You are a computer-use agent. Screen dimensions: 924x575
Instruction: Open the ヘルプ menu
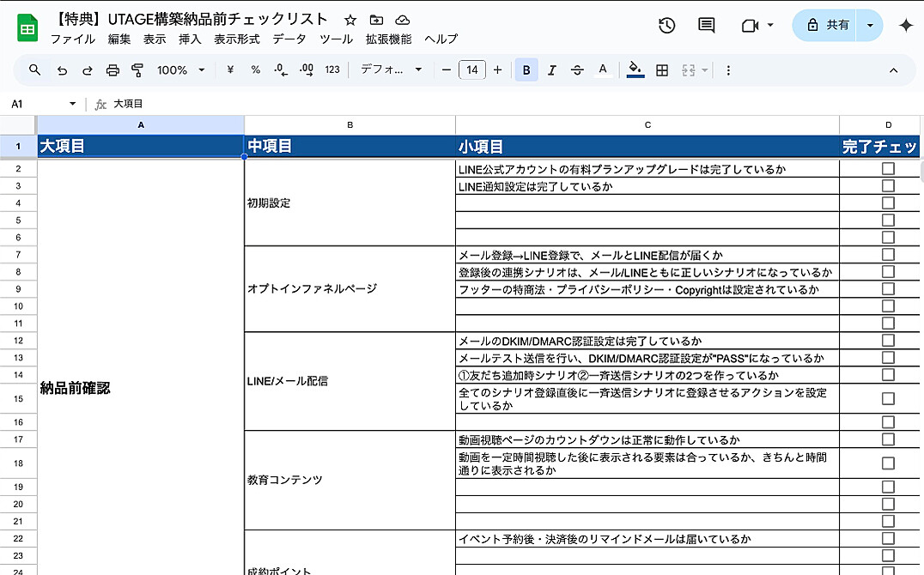click(441, 39)
